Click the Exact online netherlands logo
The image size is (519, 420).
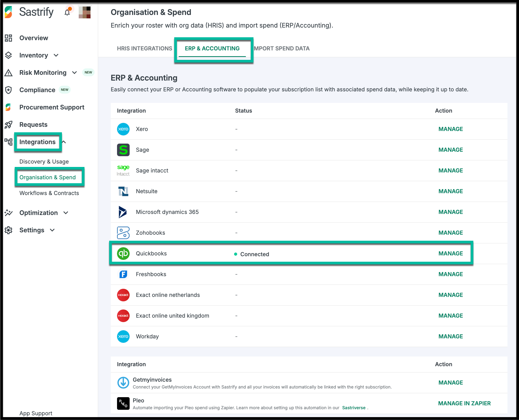pyautogui.click(x=123, y=295)
